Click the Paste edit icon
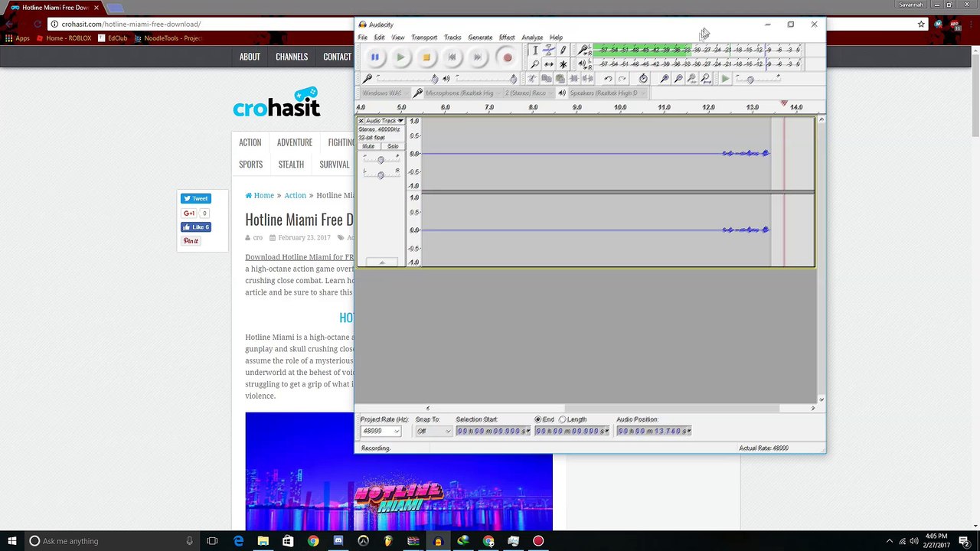 tap(560, 79)
